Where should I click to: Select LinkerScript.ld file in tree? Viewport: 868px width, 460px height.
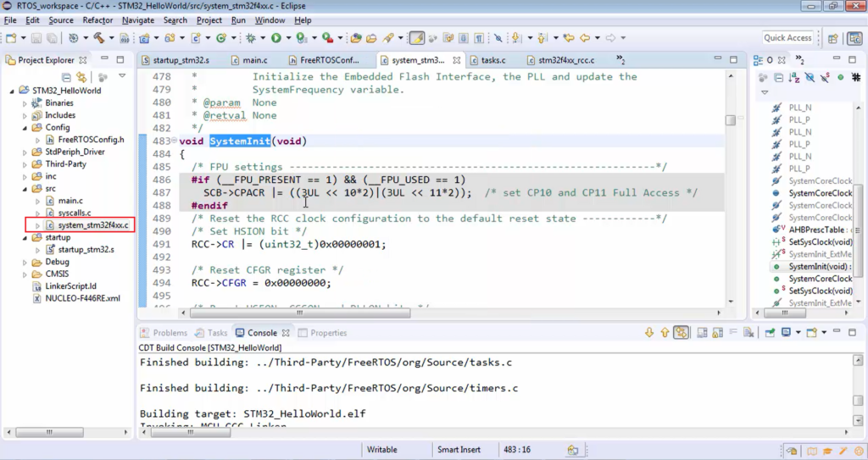pos(70,286)
